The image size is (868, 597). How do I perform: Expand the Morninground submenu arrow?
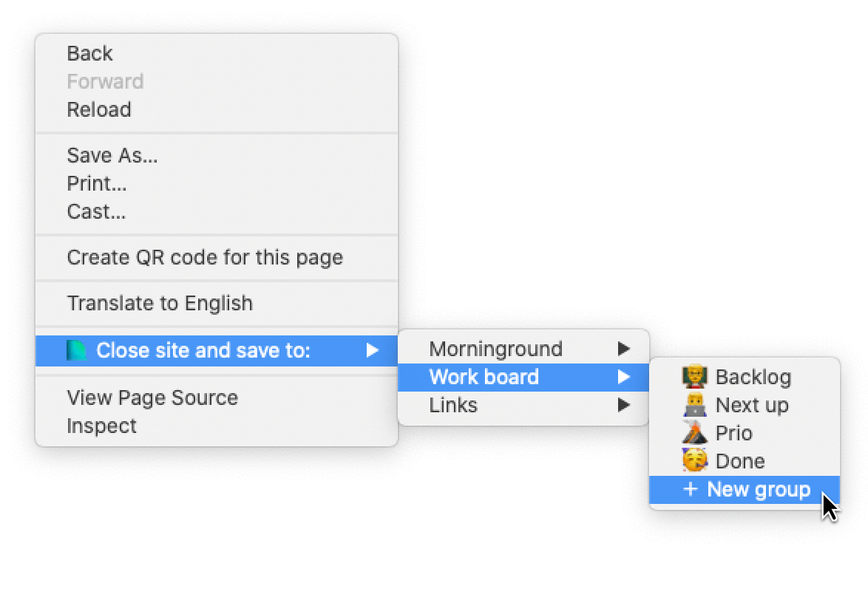point(624,349)
